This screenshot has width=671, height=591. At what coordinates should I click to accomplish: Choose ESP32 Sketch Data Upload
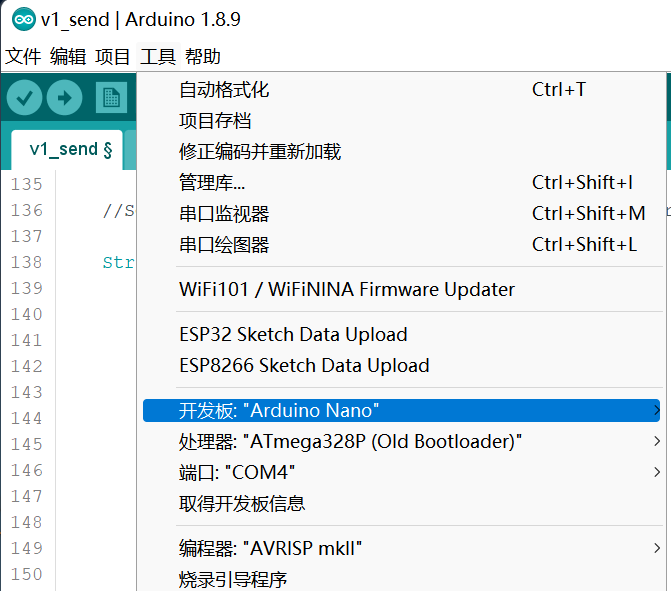(x=402, y=334)
